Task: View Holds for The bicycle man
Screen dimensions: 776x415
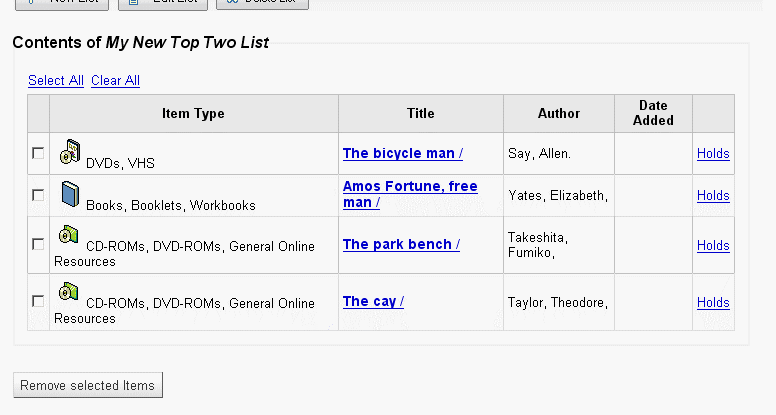Action: tap(713, 153)
